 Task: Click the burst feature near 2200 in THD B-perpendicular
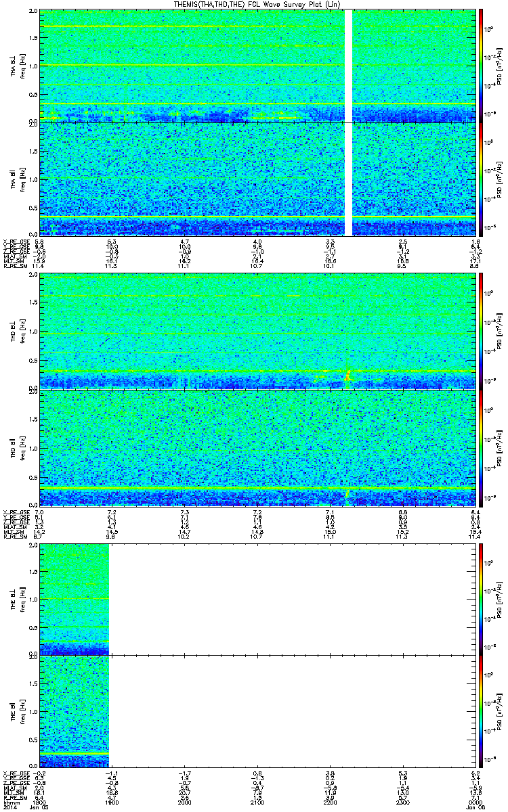(x=348, y=375)
